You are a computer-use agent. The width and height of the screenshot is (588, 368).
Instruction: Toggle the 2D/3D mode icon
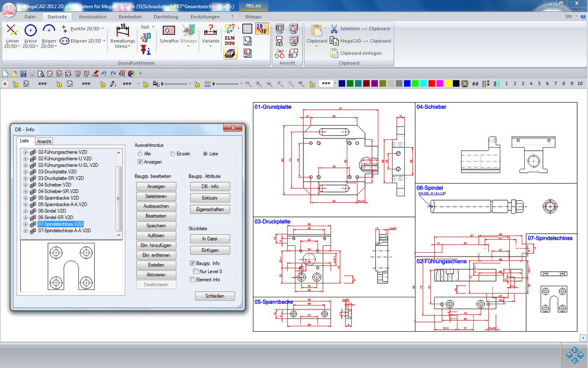pos(262,28)
